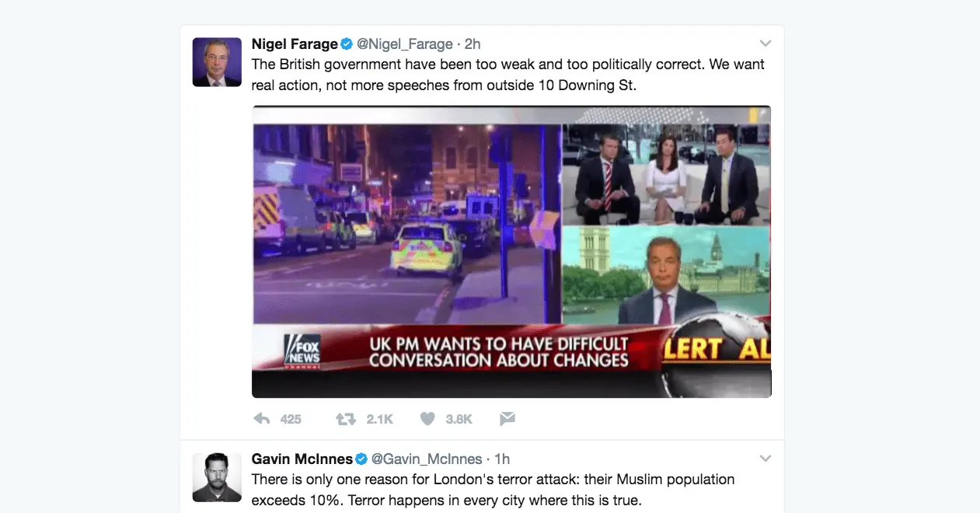Open the Gavin McInnes display name link
The height and width of the screenshot is (513, 980).
302,459
